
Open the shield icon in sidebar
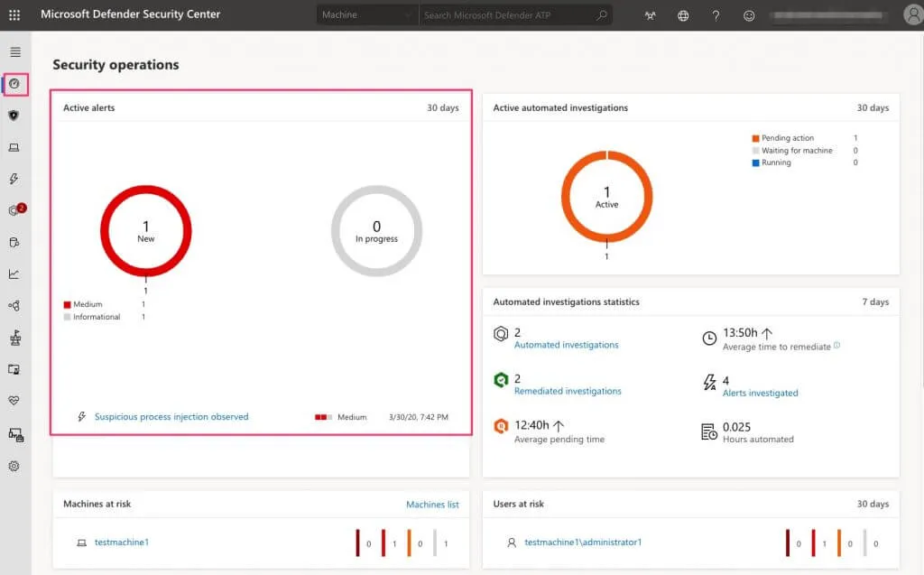[x=14, y=116]
